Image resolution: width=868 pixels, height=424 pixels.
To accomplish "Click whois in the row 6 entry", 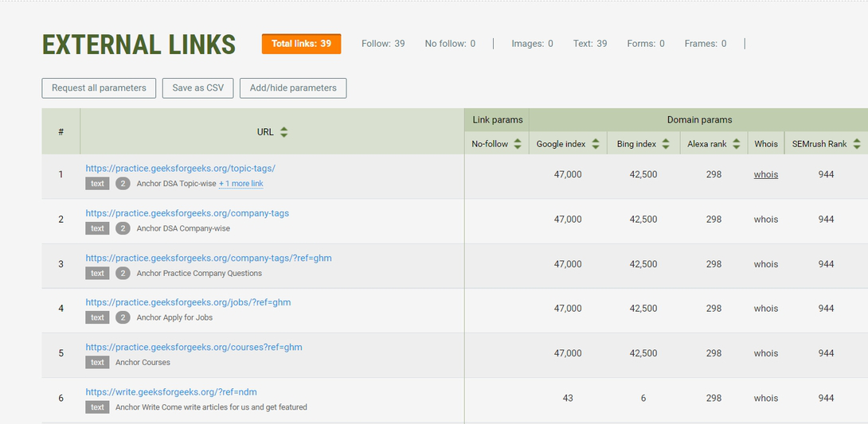I will 765,398.
